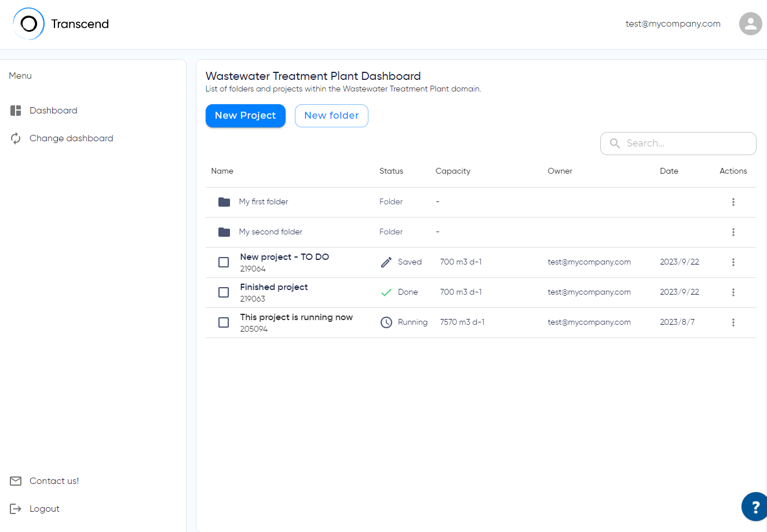Tick the checkbox for 'This project is running now'
Viewport: 767px width, 532px height.
[x=224, y=322]
